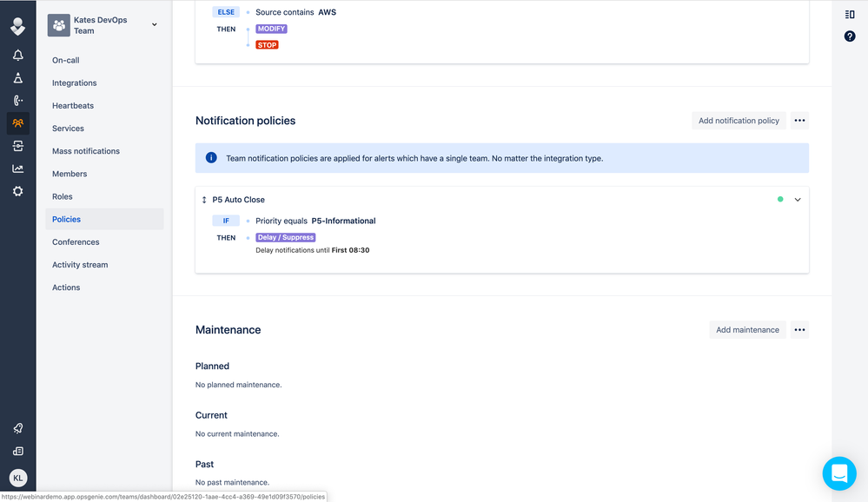Open the support chat bubble

(x=838, y=473)
